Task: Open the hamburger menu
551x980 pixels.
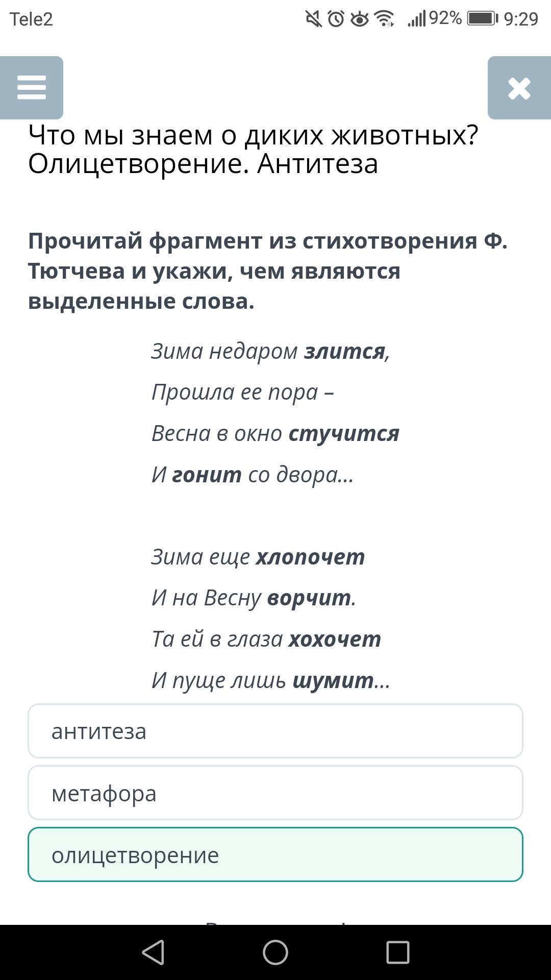Action: (32, 88)
